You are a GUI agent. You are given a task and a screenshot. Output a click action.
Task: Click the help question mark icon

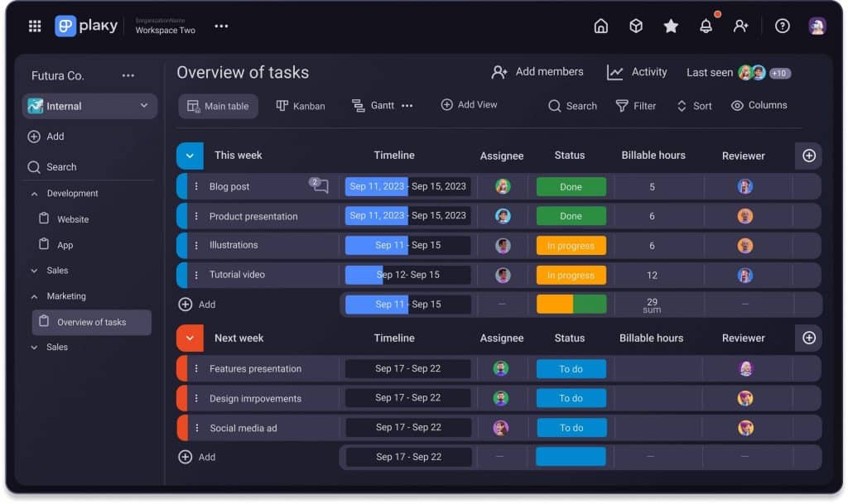pos(782,26)
